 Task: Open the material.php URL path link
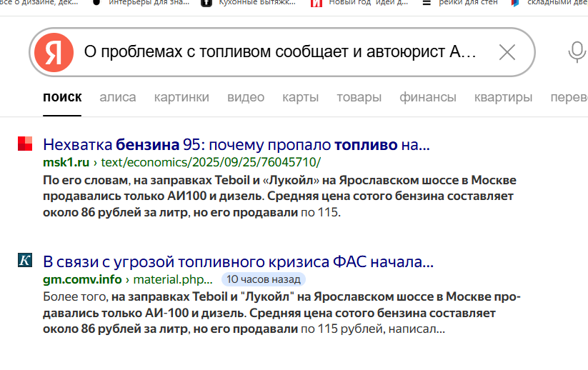pyautogui.click(x=173, y=279)
